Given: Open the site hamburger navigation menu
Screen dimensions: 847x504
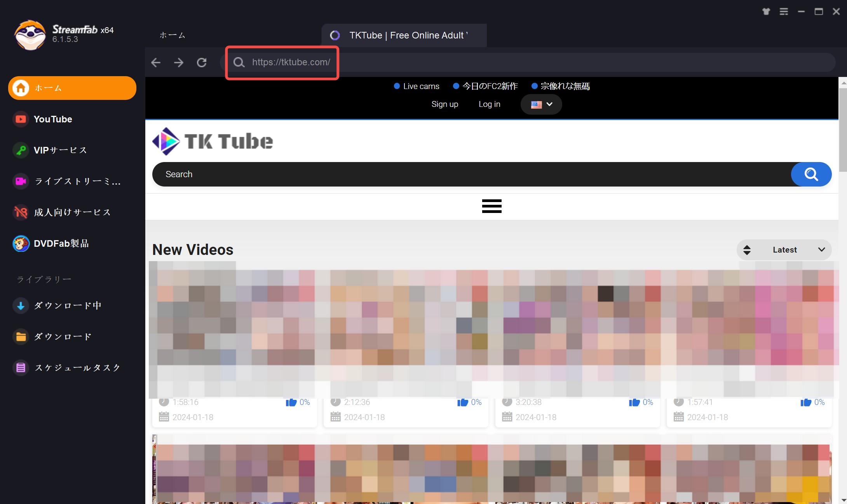Looking at the screenshot, I should pos(491,206).
